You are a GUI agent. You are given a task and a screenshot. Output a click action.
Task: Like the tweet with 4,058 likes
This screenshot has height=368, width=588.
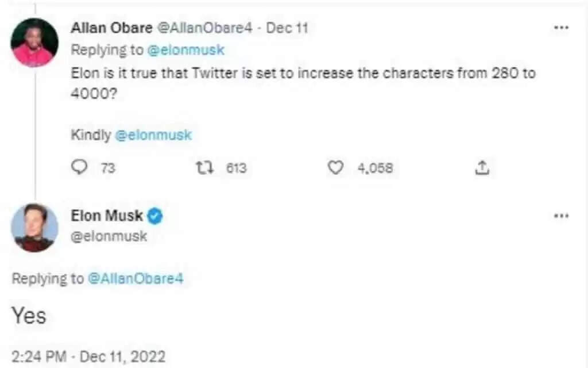click(335, 168)
